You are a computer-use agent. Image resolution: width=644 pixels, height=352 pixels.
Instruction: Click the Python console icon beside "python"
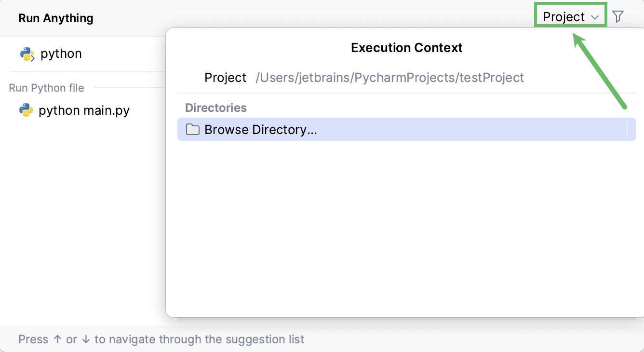(x=27, y=54)
